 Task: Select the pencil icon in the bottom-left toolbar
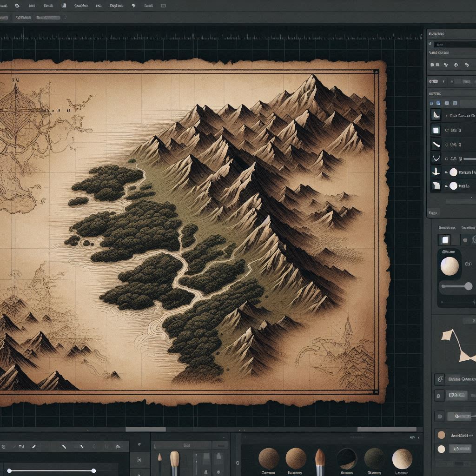(33, 446)
